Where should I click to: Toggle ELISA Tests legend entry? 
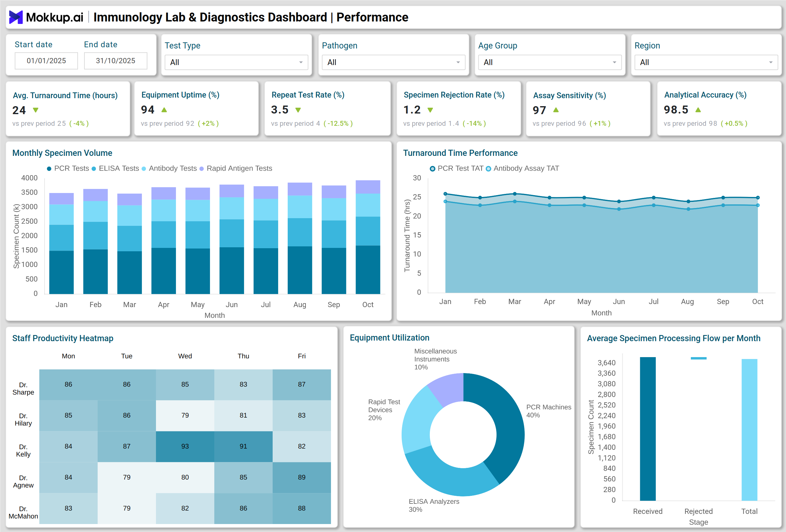[115, 168]
